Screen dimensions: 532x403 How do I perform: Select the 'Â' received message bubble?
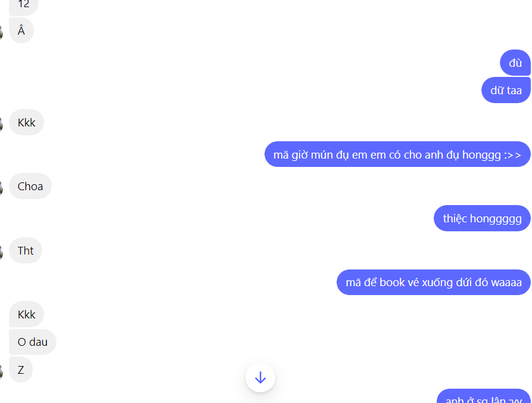21,30
